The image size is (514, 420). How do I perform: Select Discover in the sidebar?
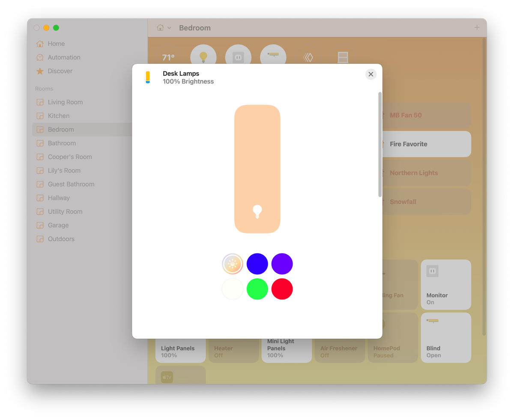pyautogui.click(x=60, y=71)
